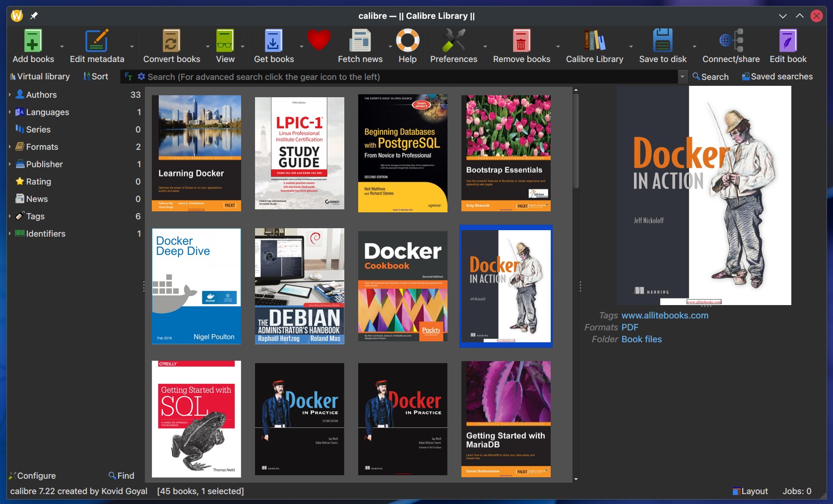Open Preferences tools icon
The height and width of the screenshot is (504, 833).
tap(453, 41)
